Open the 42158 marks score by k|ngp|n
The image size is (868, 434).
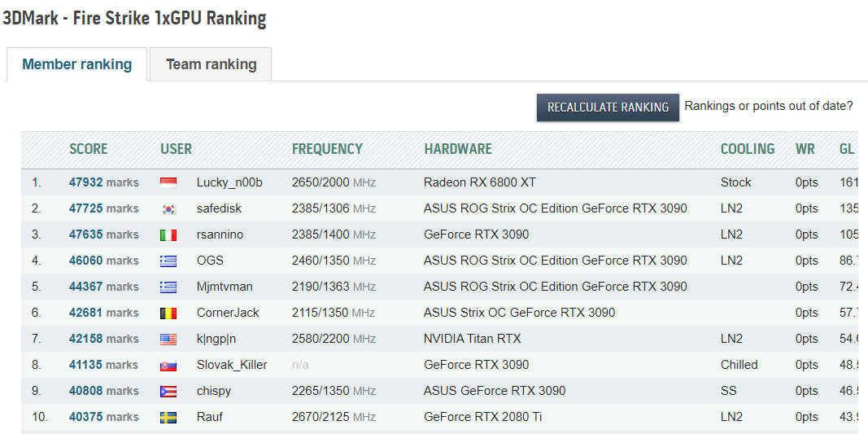103,339
